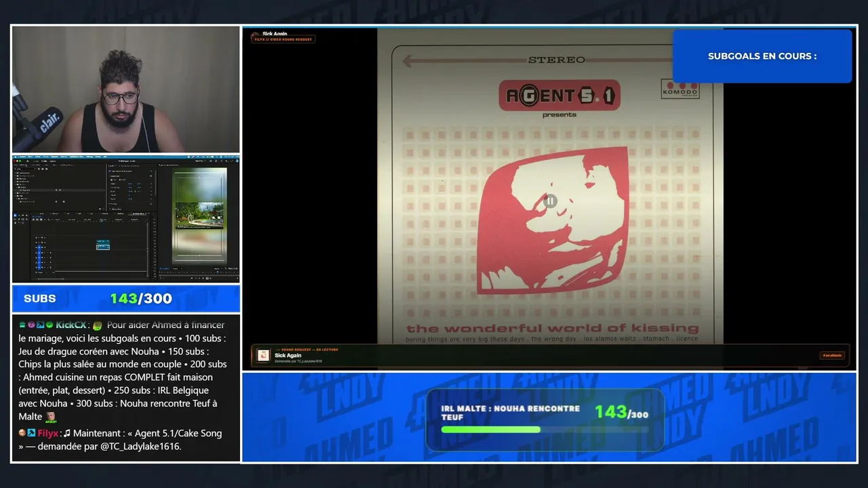Click the album thumbnail in the sound request bar
Viewport: 868px width, 488px height.
(x=263, y=355)
